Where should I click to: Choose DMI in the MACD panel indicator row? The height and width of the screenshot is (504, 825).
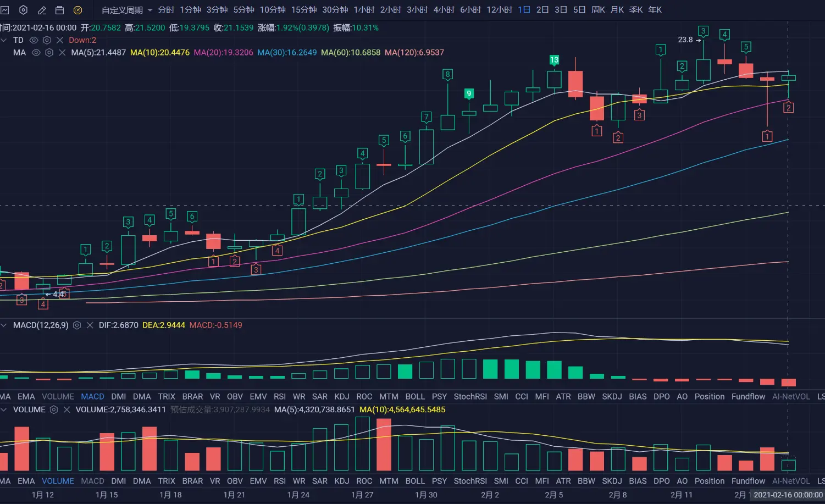[119, 397]
